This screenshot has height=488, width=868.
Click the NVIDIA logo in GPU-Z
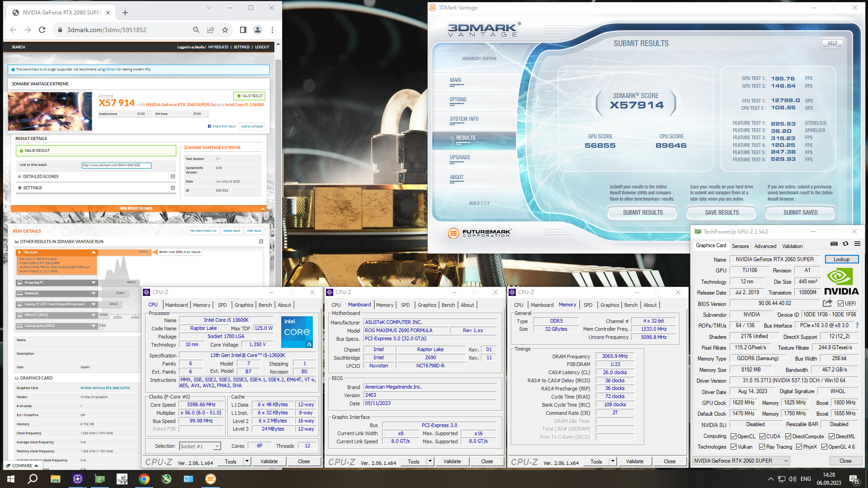click(x=841, y=282)
